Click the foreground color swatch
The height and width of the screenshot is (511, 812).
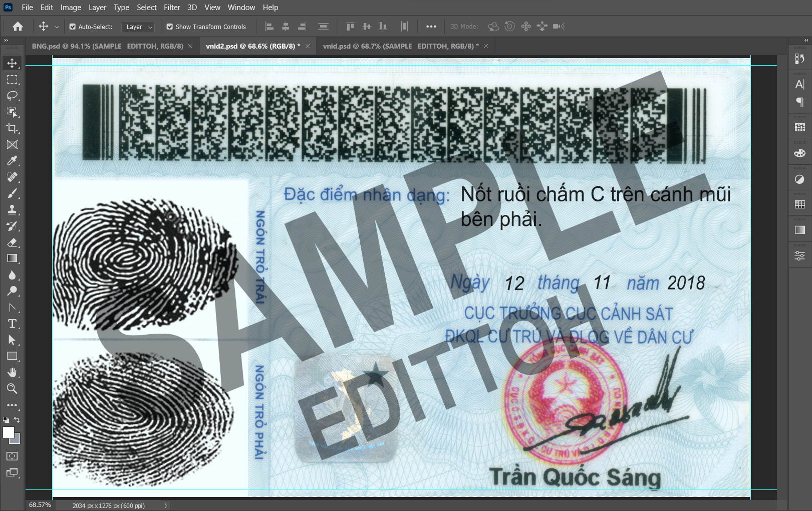(8, 432)
